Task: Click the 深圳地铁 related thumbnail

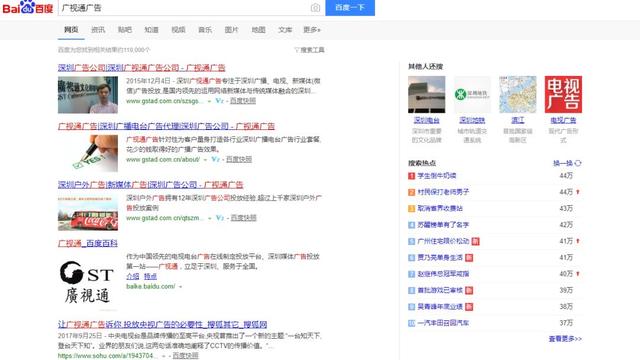Action: point(472,94)
